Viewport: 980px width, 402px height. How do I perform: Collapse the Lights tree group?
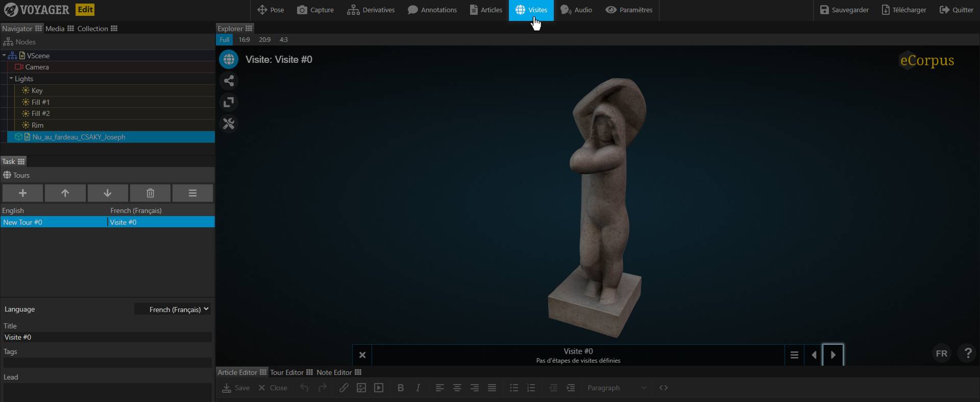click(x=11, y=79)
